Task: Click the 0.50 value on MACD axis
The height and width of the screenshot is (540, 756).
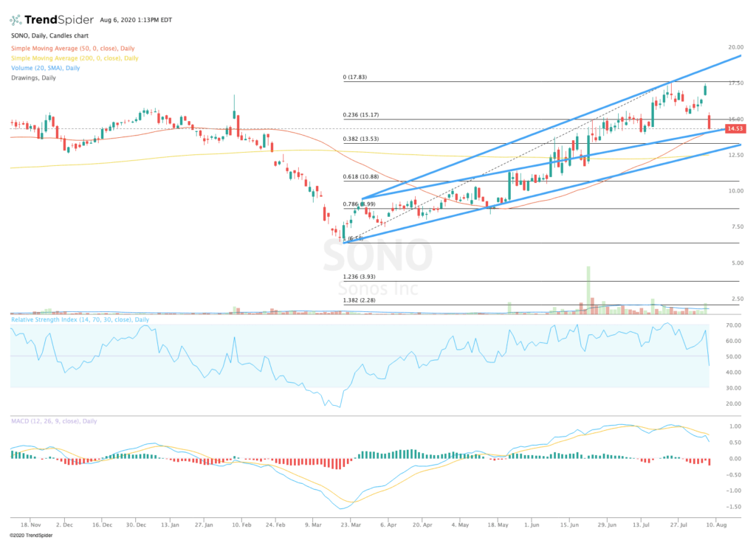Action: (735, 443)
